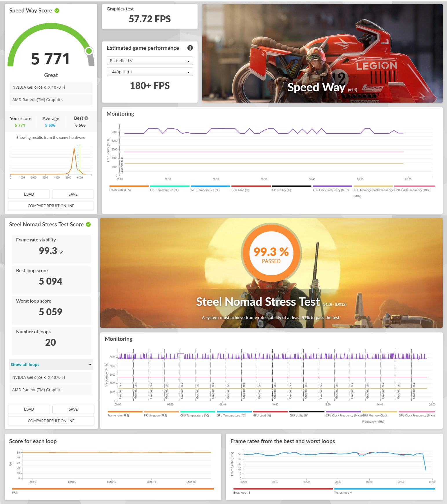
Task: Click LOAD in the Speed Way panel
Action: pos(29,194)
